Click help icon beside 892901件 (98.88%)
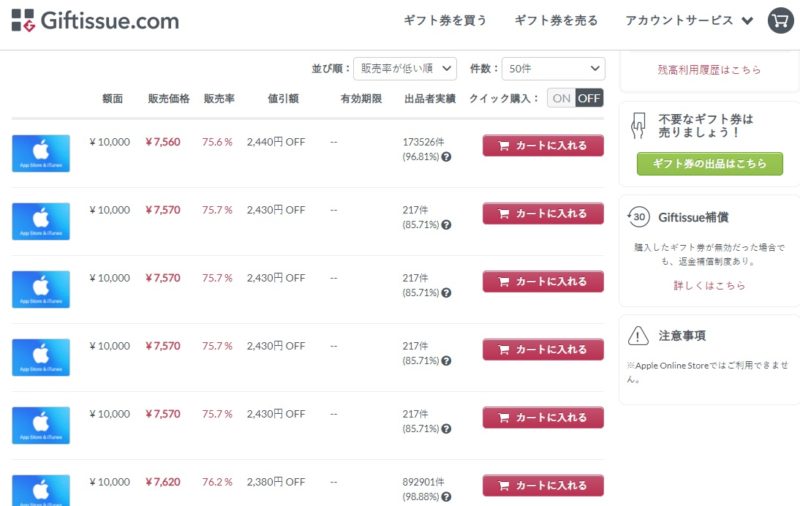The height and width of the screenshot is (506, 800). click(446, 497)
